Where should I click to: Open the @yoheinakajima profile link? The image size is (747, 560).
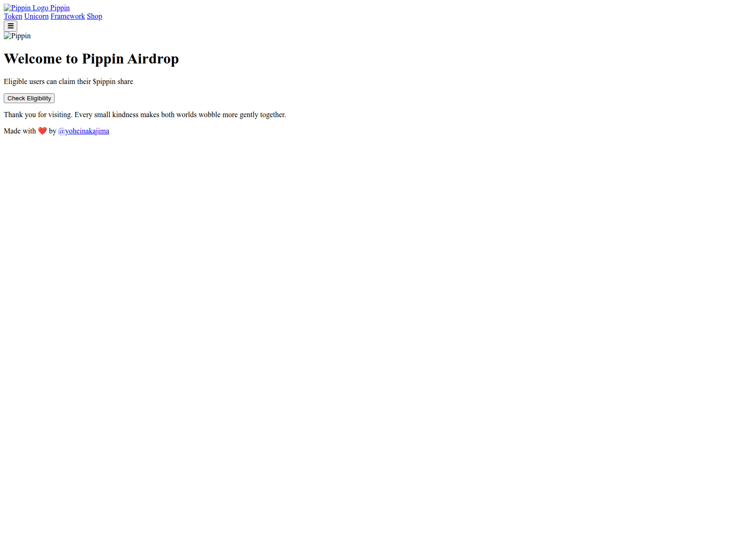click(x=84, y=131)
